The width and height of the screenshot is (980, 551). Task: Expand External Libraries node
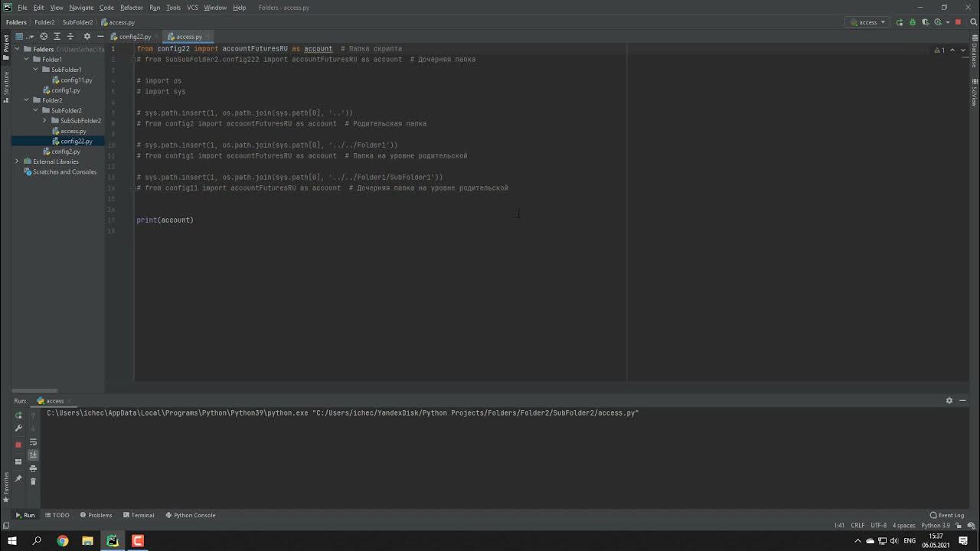pyautogui.click(x=17, y=161)
